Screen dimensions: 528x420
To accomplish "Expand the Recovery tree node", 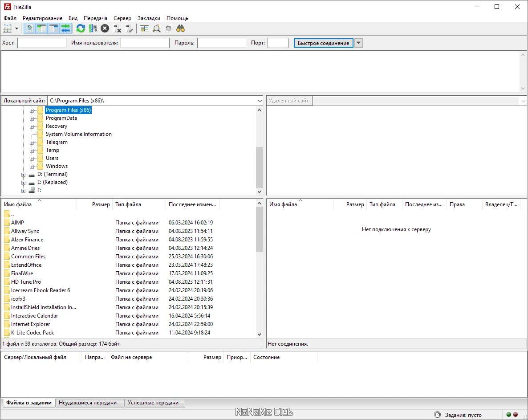I will 32,126.
